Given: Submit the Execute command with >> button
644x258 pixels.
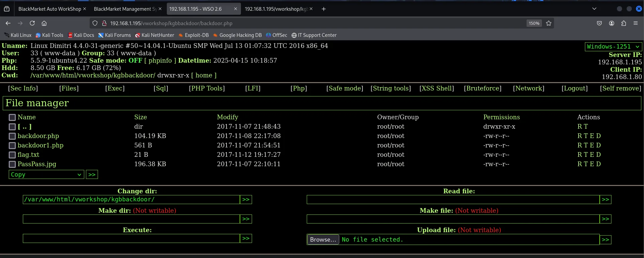Looking at the screenshot, I should click(246, 238).
